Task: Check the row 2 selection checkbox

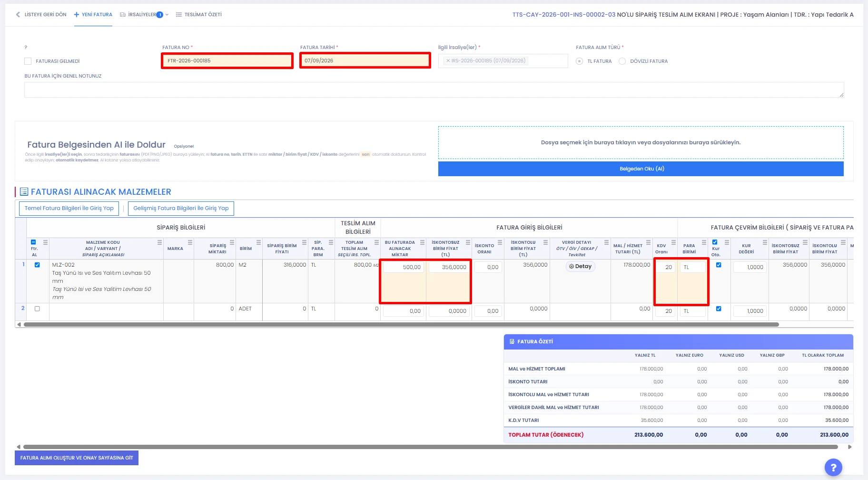Action: [37, 309]
